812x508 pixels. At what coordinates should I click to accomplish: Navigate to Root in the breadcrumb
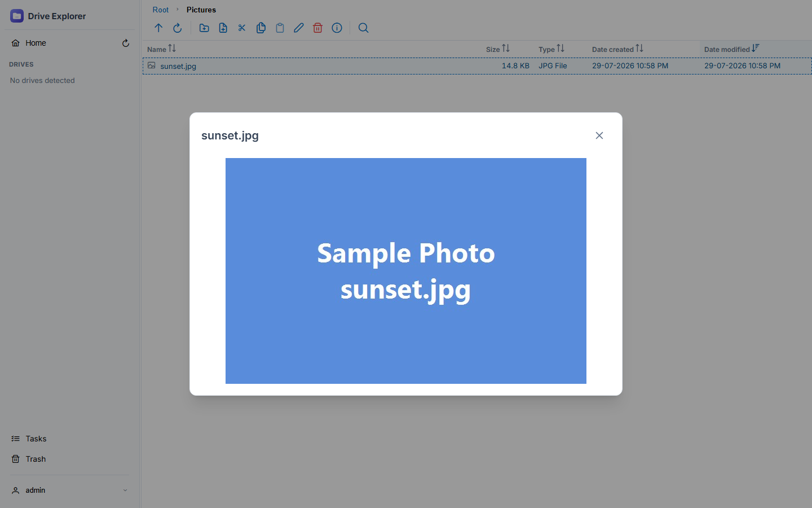[161, 10]
